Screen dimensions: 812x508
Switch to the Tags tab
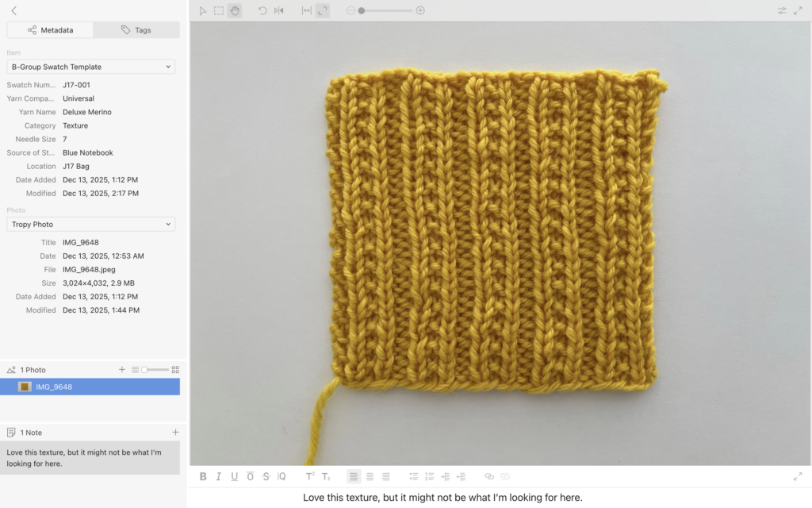click(136, 30)
